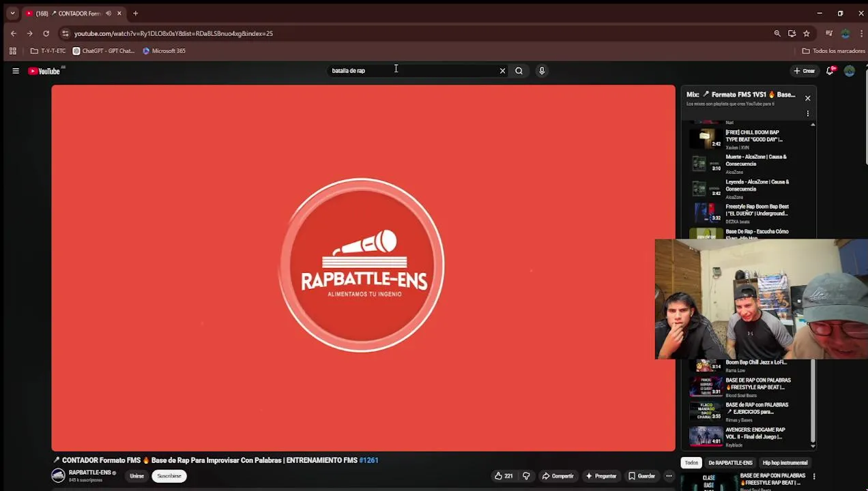868x491 pixels.
Task: Play Muerte - AlcaZone playlist entry
Action: pyautogui.click(x=749, y=164)
